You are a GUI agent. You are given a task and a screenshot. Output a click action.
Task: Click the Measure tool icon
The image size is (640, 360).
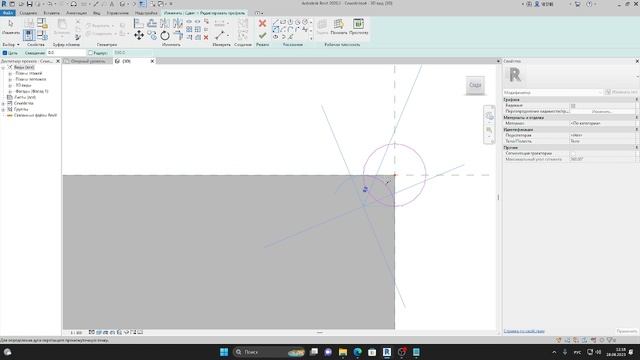point(220,36)
